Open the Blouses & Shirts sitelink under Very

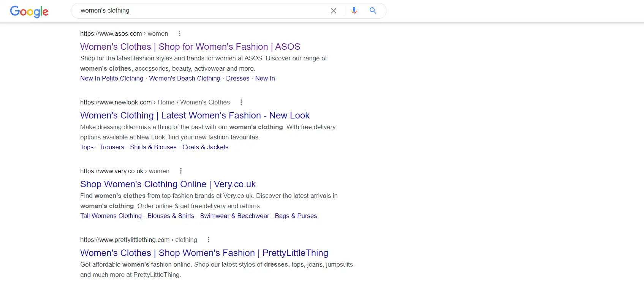(171, 216)
